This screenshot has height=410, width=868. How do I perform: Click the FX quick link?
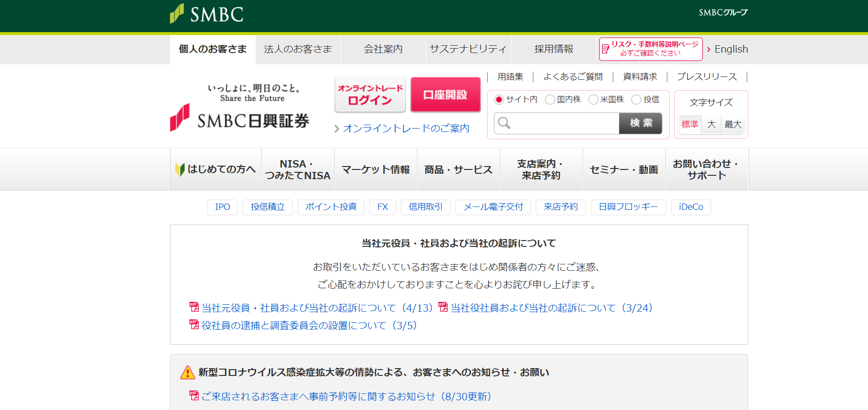pyautogui.click(x=383, y=207)
